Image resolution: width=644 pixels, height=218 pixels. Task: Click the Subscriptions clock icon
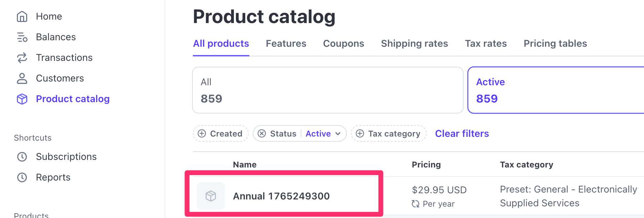click(x=22, y=157)
